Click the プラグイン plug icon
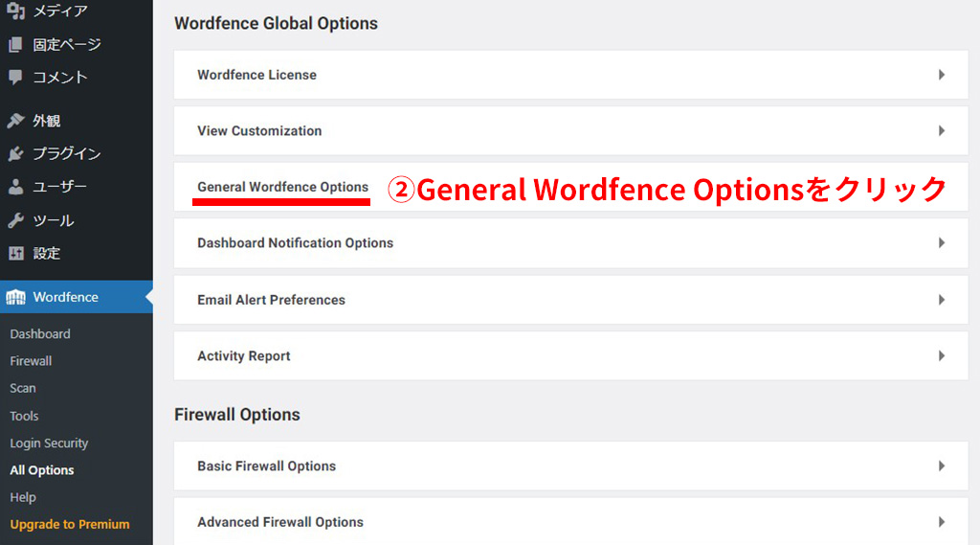 click(15, 153)
